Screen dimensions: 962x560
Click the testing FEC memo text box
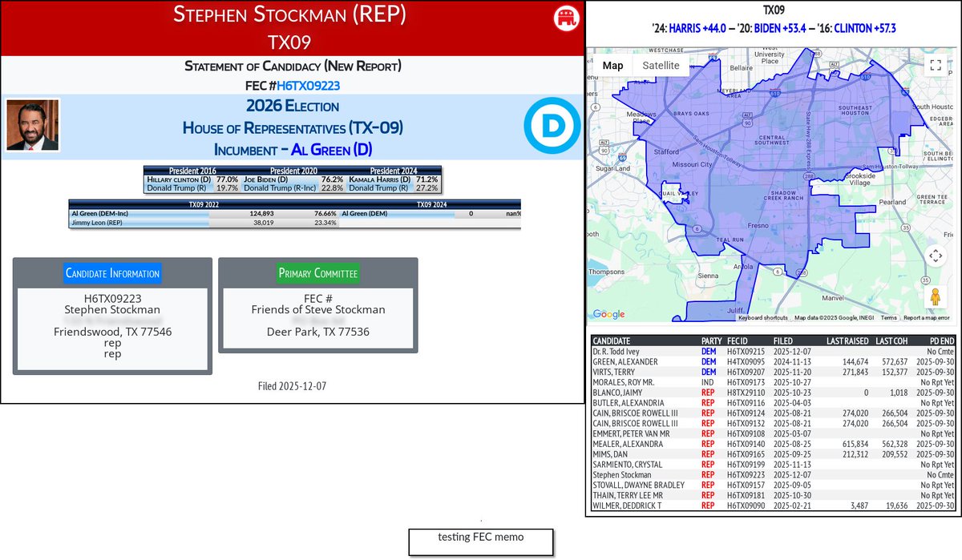tap(481, 542)
